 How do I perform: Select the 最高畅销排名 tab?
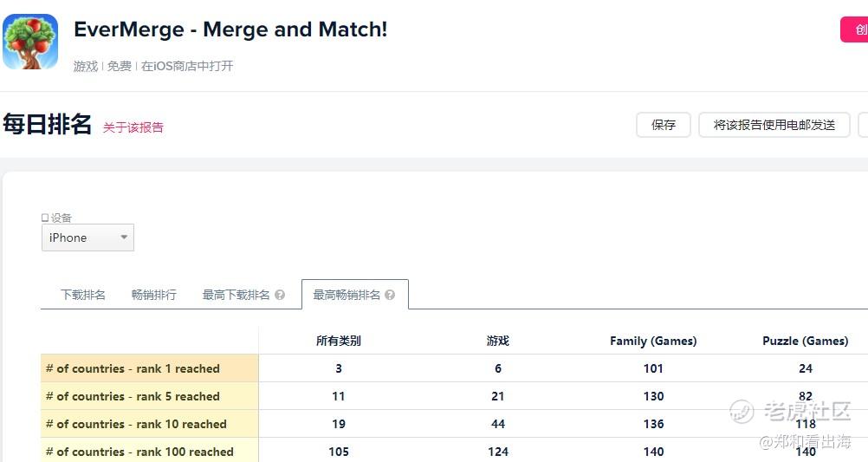[x=347, y=295]
